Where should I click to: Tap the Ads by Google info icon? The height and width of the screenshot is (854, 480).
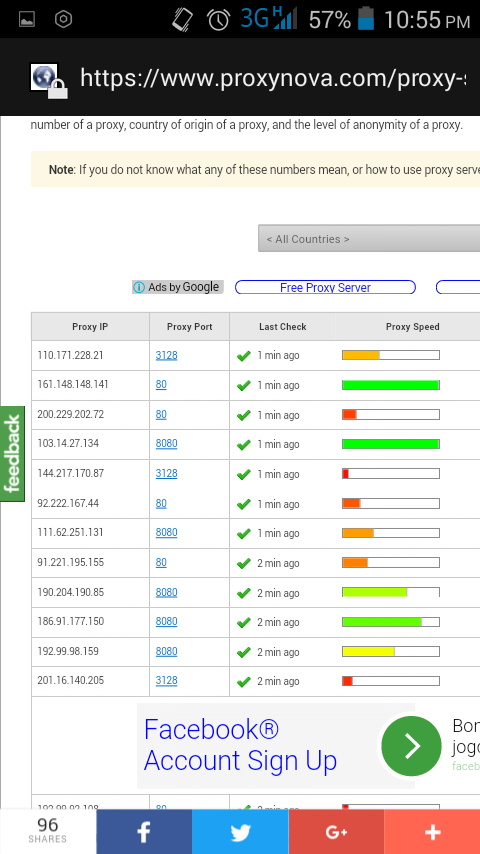(139, 287)
